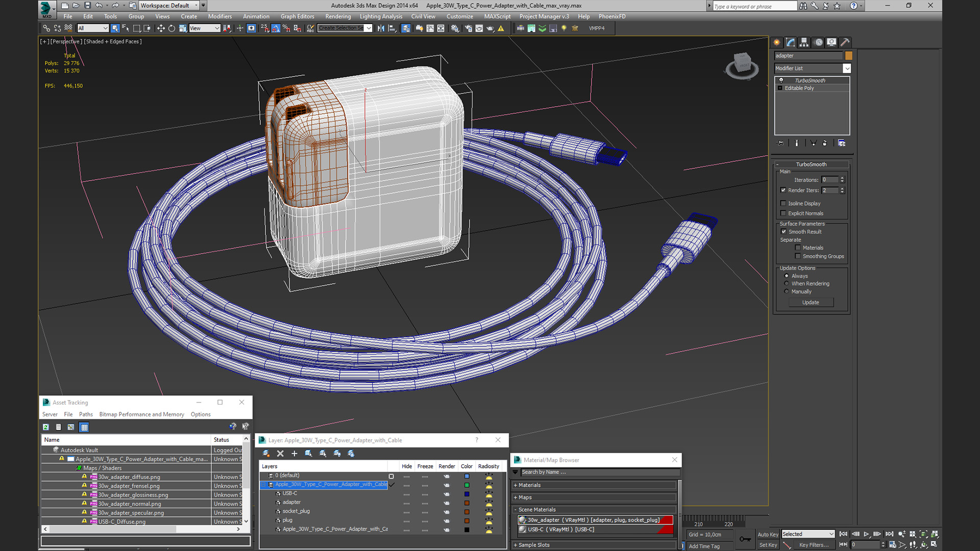Select the Manually update option

[787, 292]
